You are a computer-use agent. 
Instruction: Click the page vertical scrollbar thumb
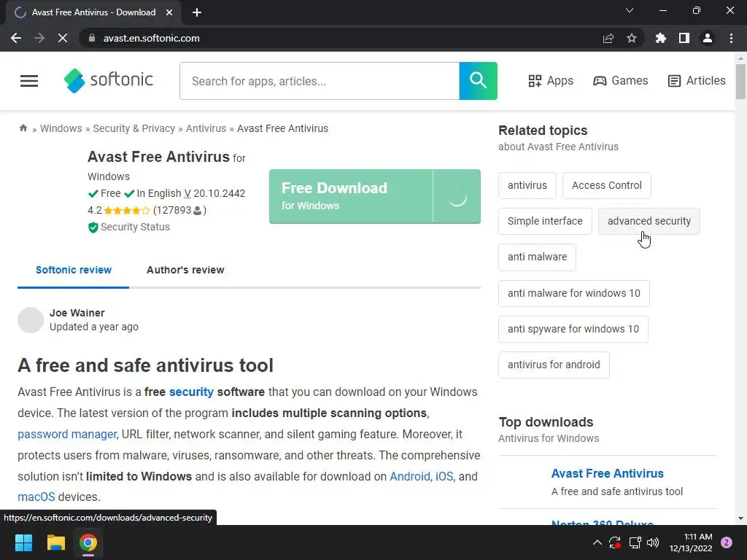point(740,82)
